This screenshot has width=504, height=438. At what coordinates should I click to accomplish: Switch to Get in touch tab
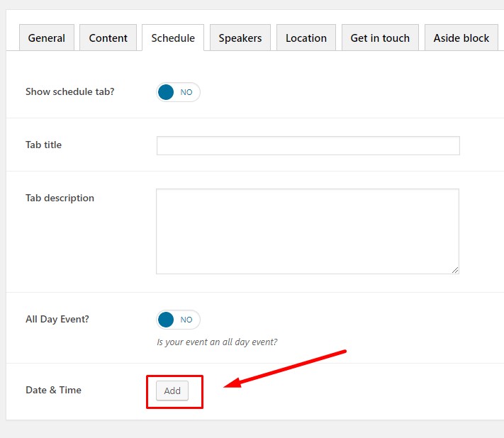pyautogui.click(x=380, y=38)
